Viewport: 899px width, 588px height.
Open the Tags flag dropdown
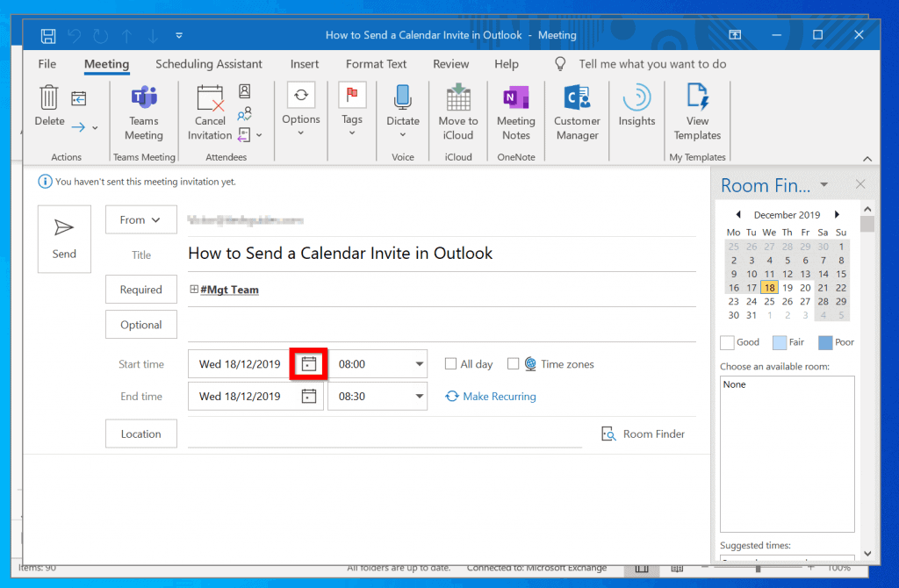352,111
